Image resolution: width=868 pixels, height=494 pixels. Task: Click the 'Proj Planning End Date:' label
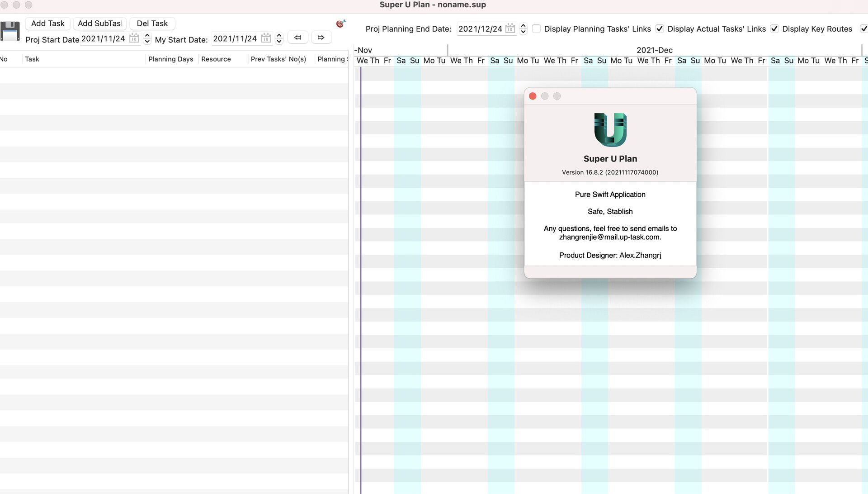click(x=409, y=29)
